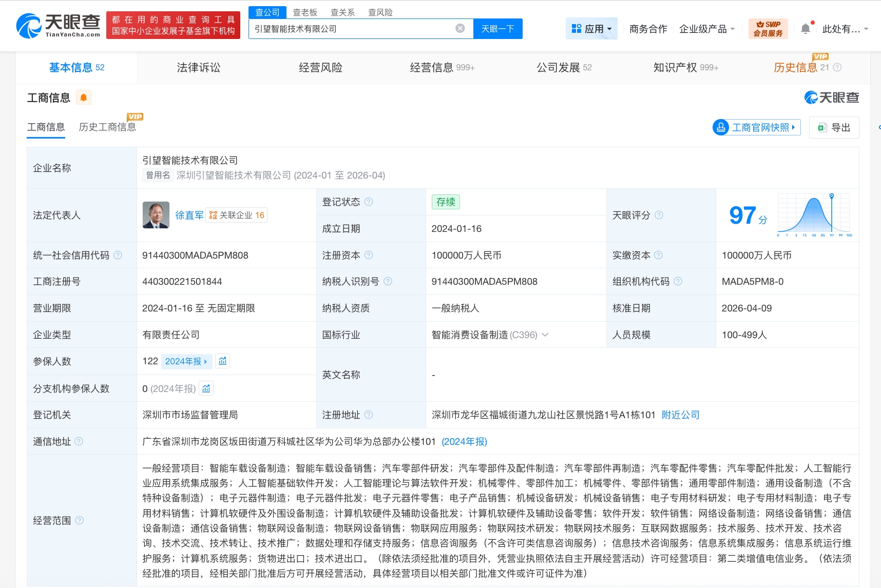This screenshot has height=588, width=881.
Task: Switch to the 法律诉讼 tab
Action: 198,67
